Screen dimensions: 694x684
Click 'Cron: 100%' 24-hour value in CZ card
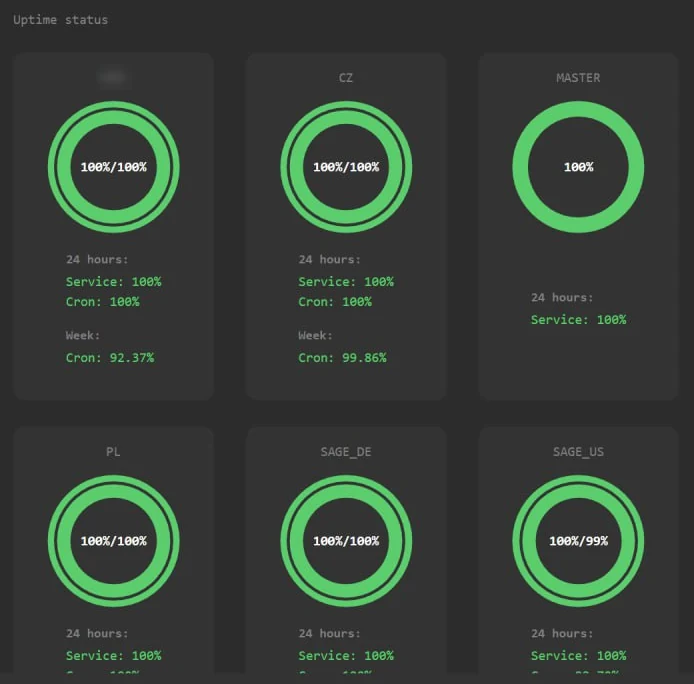click(335, 302)
